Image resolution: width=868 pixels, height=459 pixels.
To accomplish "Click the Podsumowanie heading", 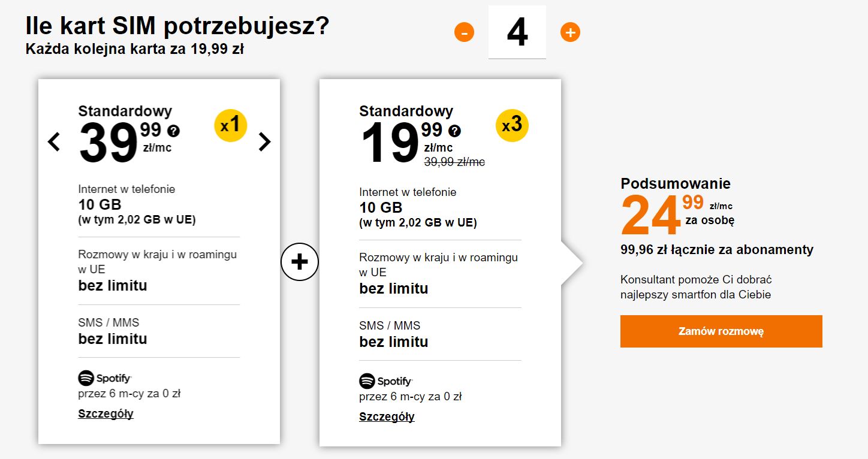I will coord(676,183).
